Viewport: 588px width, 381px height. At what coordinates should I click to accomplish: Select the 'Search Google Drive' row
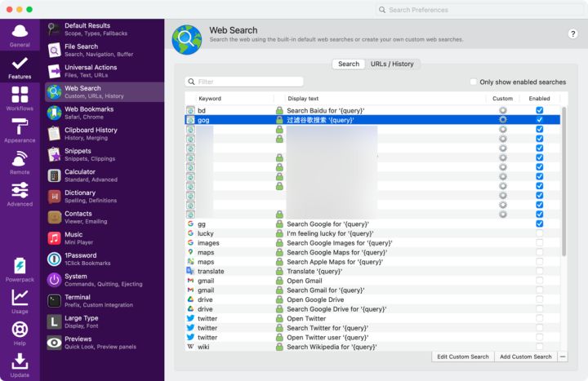[372, 308]
